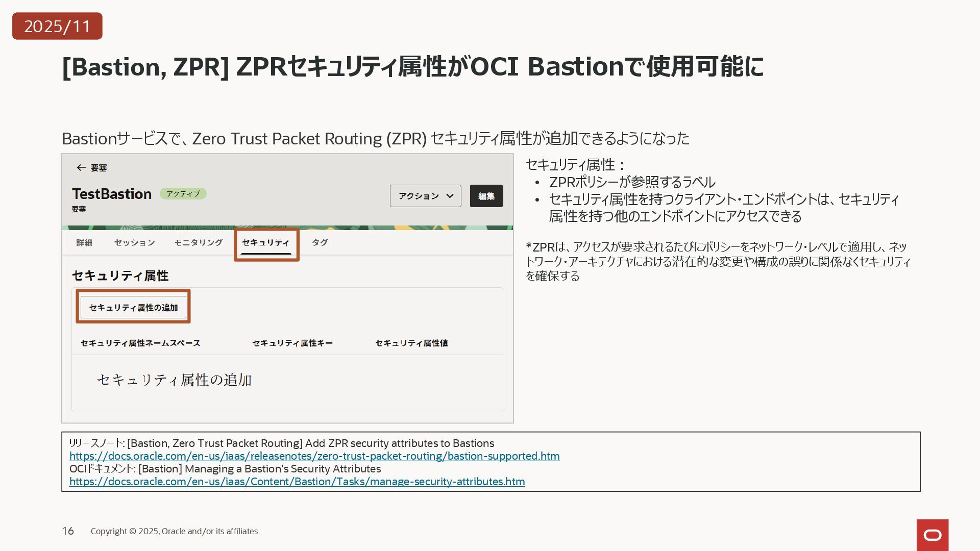Open the bastion-supported release notes link
This screenshot has width=980, height=551.
pyautogui.click(x=314, y=456)
